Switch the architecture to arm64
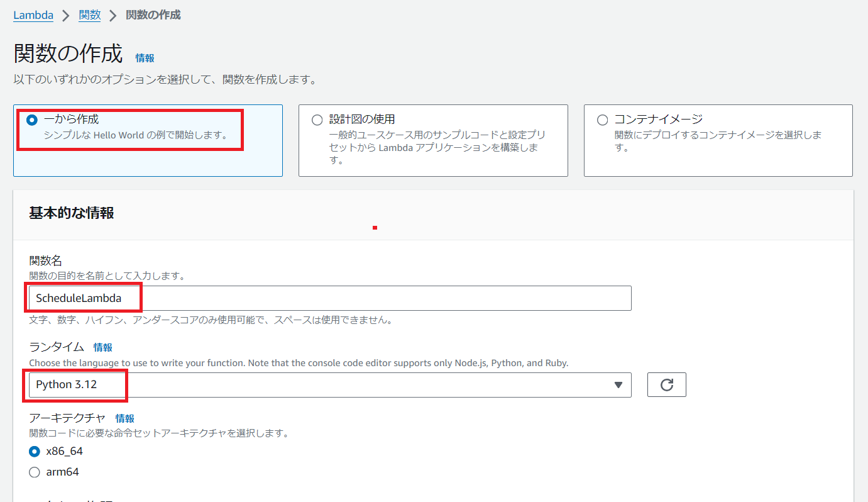This screenshot has height=502, width=868. tap(35, 472)
